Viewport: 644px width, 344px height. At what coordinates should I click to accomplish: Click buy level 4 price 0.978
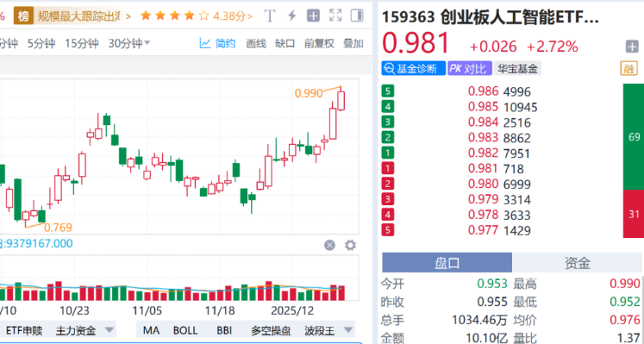click(x=483, y=215)
